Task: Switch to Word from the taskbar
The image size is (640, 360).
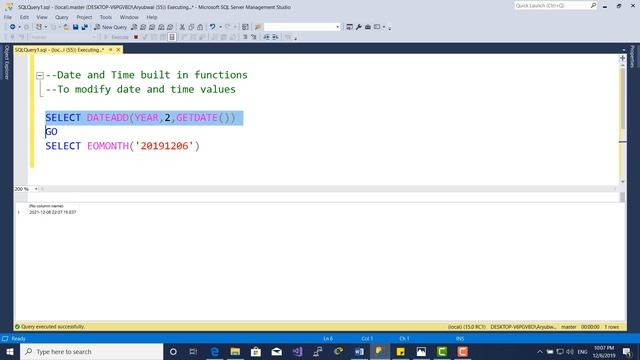Action: tap(359, 351)
